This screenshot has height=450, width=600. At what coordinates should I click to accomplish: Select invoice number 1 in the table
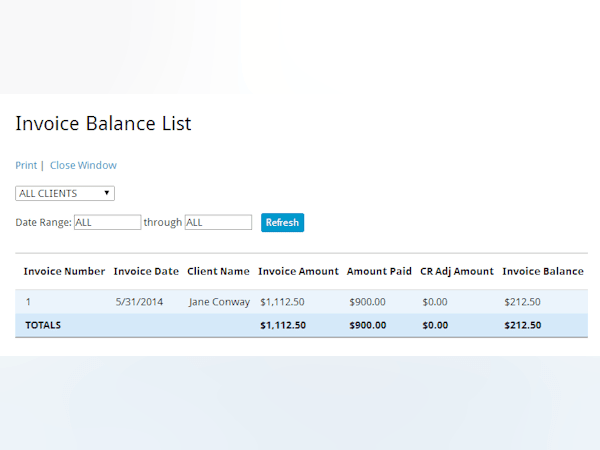(28, 302)
